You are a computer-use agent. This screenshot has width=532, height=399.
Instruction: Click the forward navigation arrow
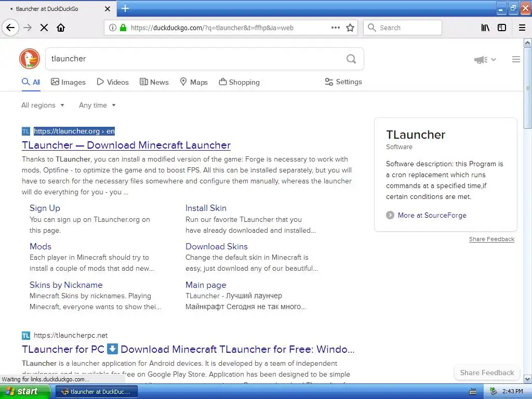28,28
